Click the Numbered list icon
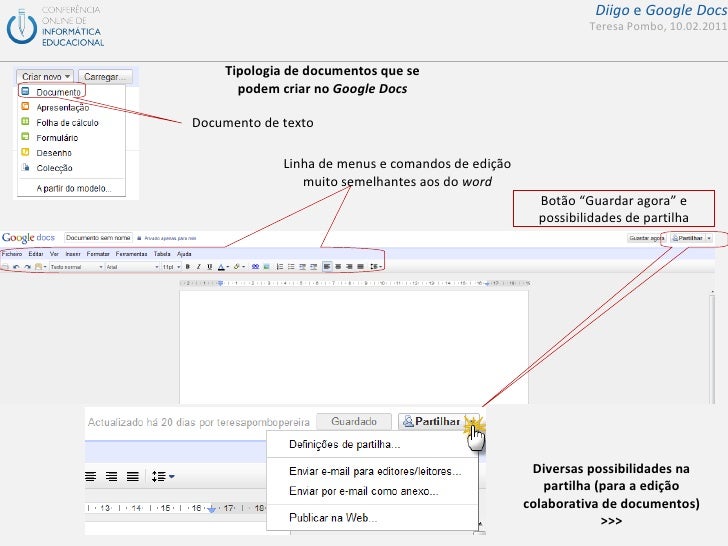 coord(280,266)
